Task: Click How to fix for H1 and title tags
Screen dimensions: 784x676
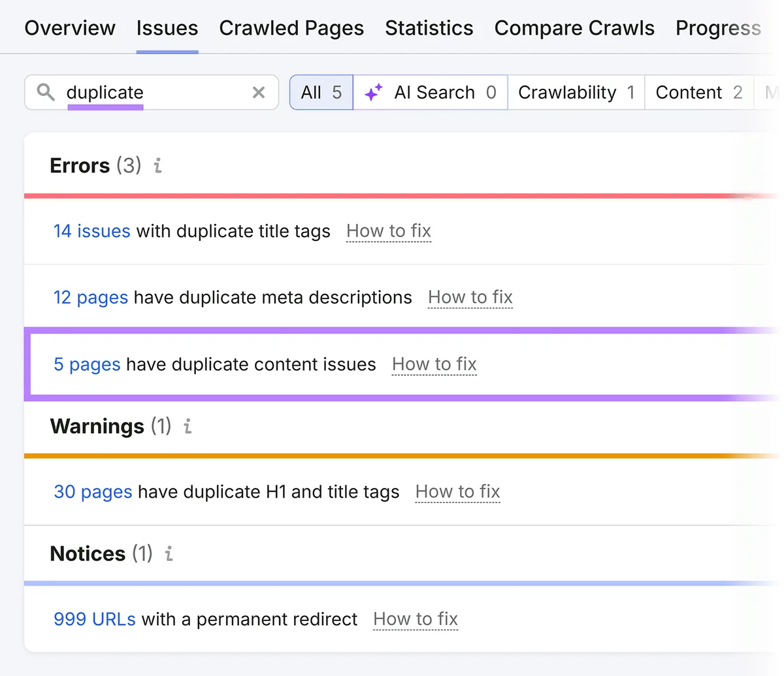Action: pos(458,492)
